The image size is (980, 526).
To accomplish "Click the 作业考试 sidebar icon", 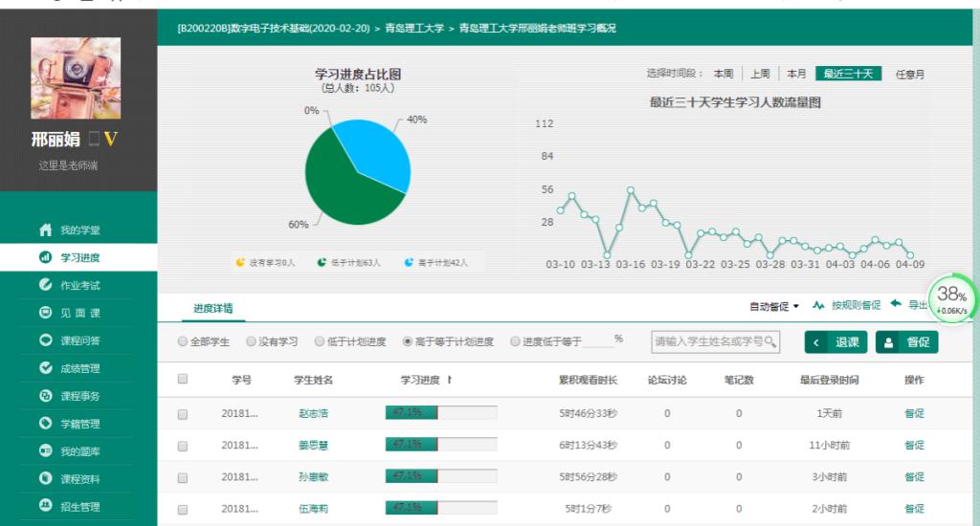I will coord(44,285).
